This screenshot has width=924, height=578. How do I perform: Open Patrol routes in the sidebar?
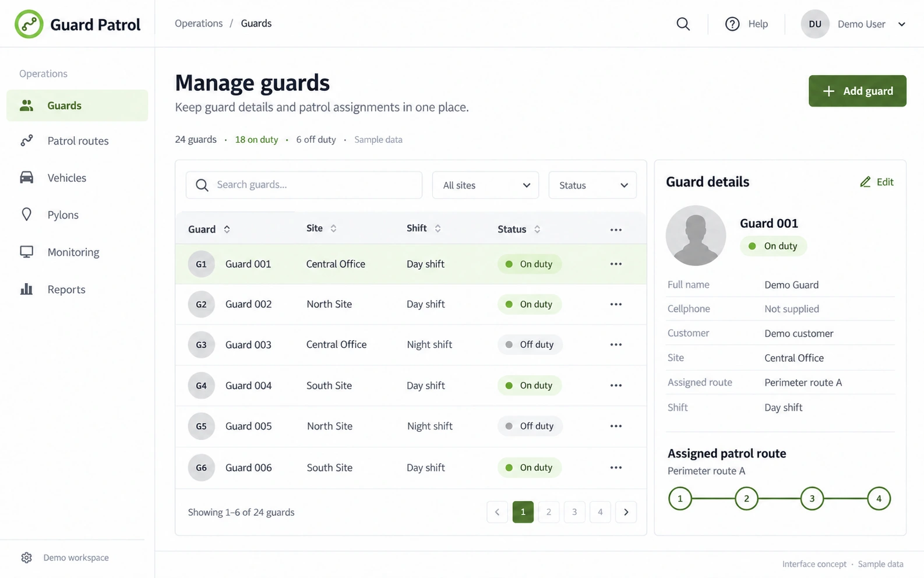77,140
